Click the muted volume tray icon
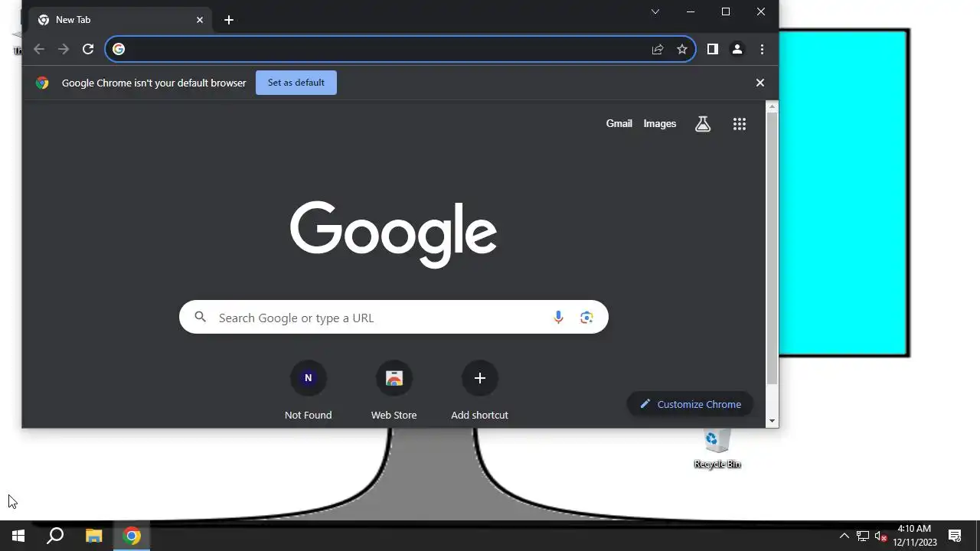 [880, 536]
